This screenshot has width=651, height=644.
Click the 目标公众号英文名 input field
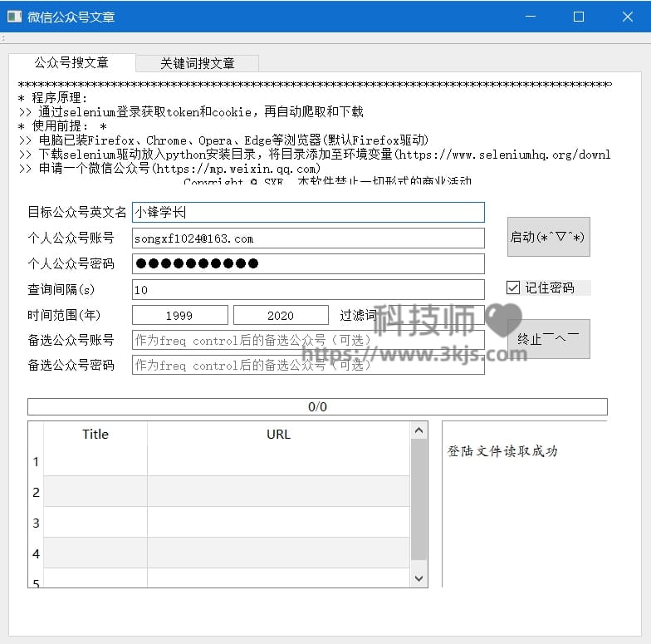click(308, 213)
